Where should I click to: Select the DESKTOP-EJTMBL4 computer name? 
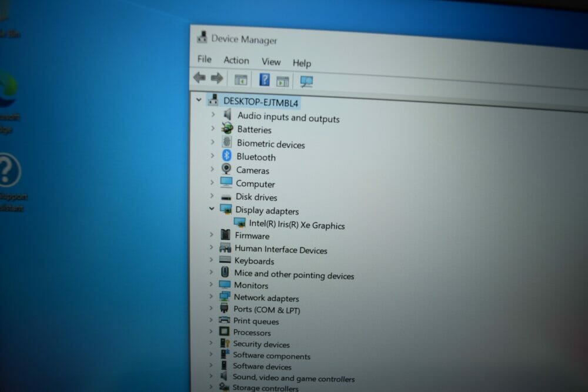tap(260, 102)
